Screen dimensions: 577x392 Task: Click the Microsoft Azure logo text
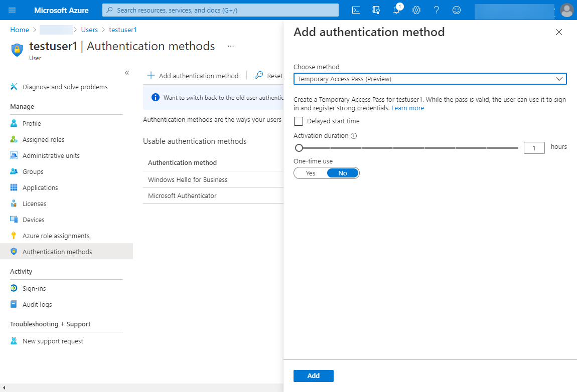(61, 11)
